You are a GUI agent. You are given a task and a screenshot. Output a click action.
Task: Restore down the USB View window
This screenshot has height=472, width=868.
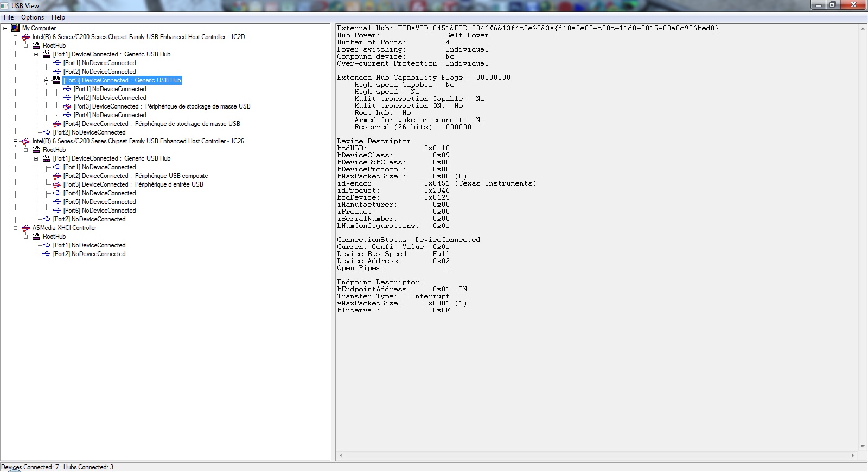point(832,5)
